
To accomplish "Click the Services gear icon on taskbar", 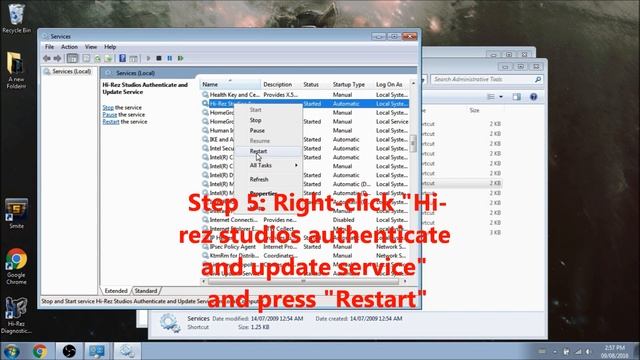I will pos(127,351).
